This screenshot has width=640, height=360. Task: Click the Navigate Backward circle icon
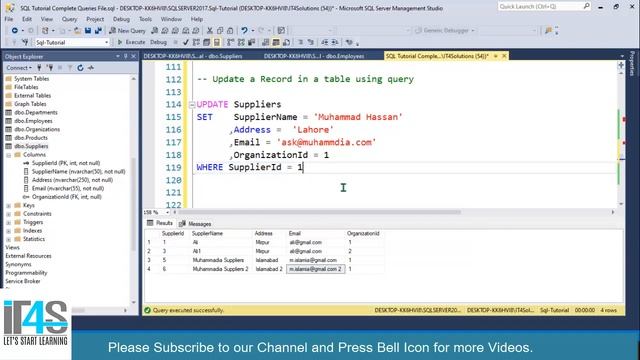(x=14, y=31)
